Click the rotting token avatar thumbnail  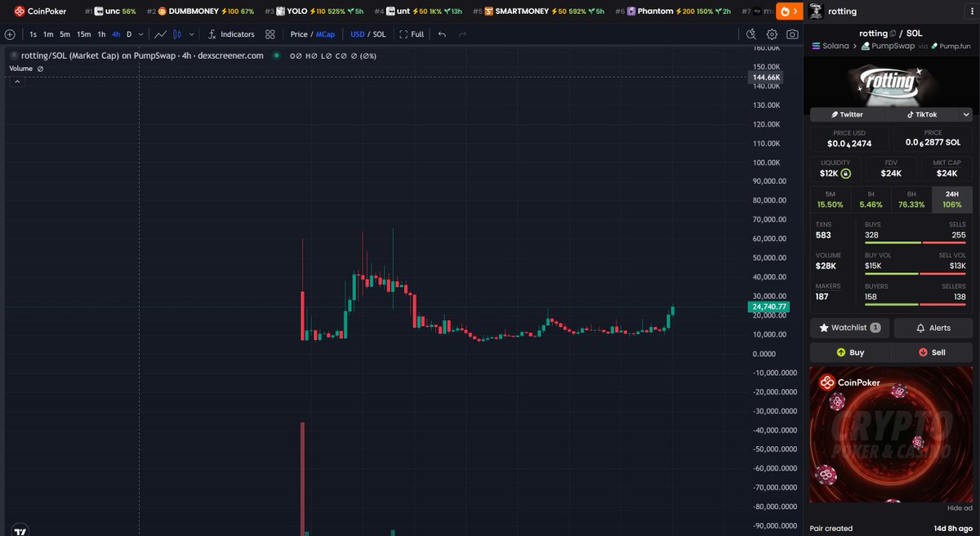pyautogui.click(x=815, y=11)
